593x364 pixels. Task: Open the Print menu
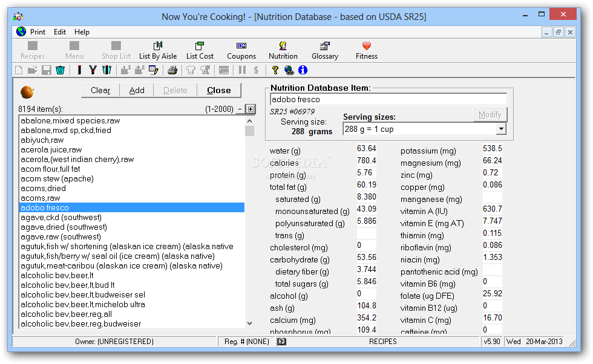38,32
